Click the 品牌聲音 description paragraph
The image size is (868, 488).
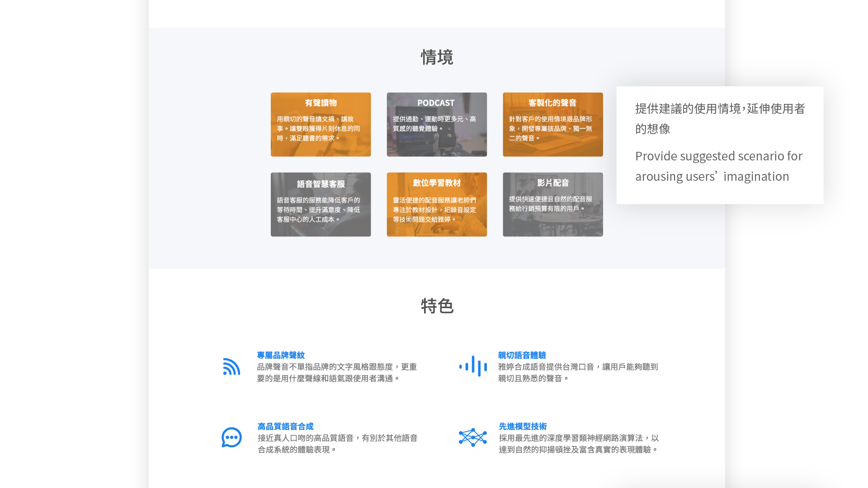[337, 373]
